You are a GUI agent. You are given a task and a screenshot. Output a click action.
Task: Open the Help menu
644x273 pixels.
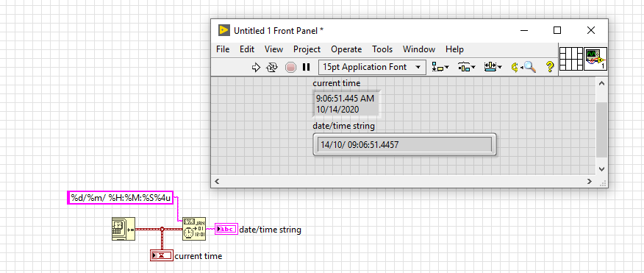[454, 49]
